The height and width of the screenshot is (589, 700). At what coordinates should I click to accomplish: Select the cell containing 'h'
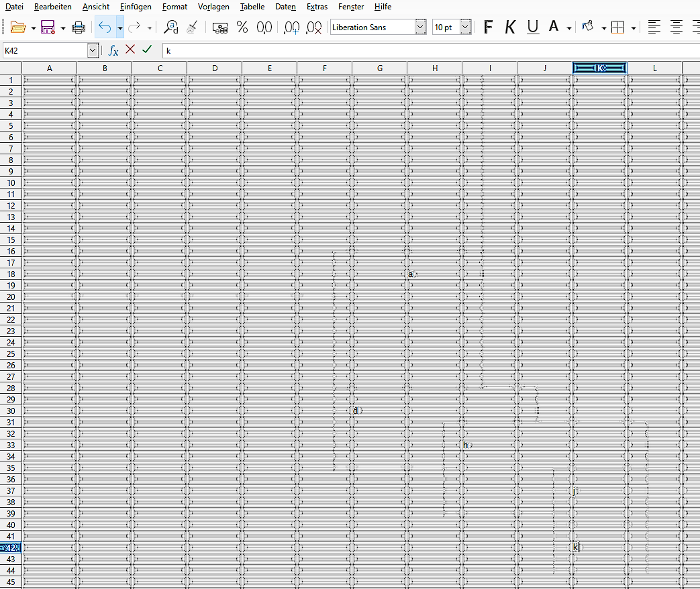(x=490, y=445)
